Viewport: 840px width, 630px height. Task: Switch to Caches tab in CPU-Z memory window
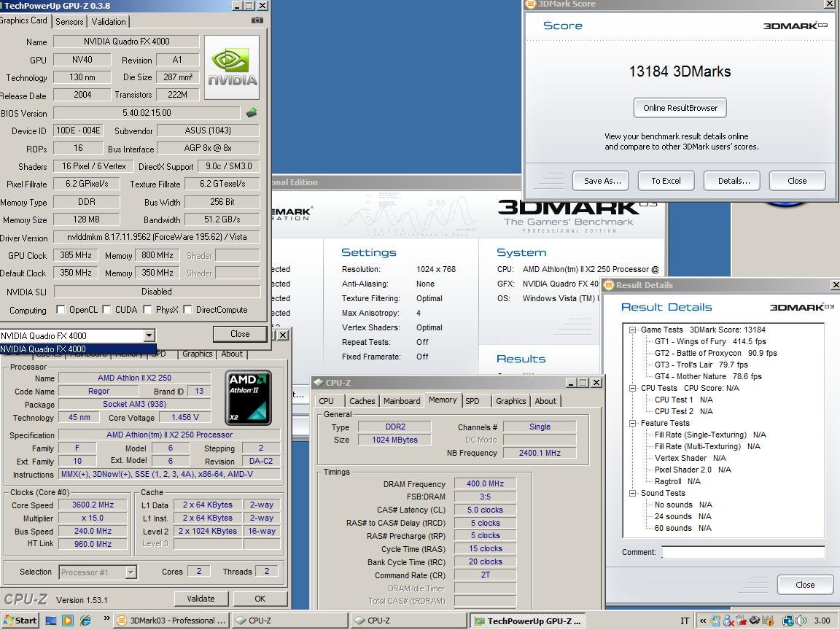click(362, 401)
